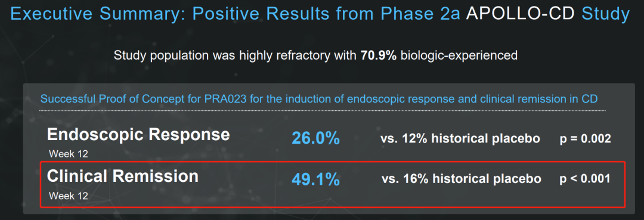Screen dimensions: 644x220
Task: Click the 'Executive Summary:' title text
Action: point(98,14)
